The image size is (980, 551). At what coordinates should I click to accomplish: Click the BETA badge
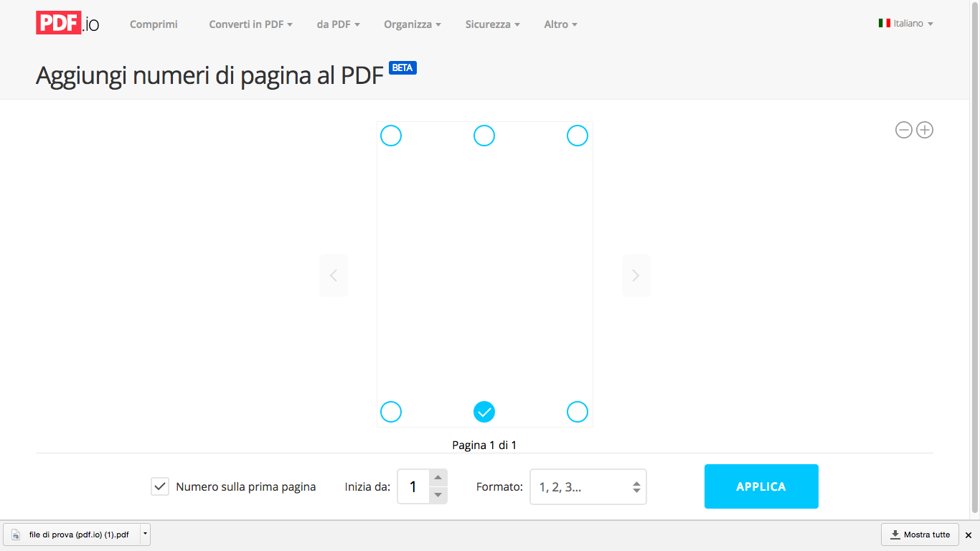tap(402, 68)
